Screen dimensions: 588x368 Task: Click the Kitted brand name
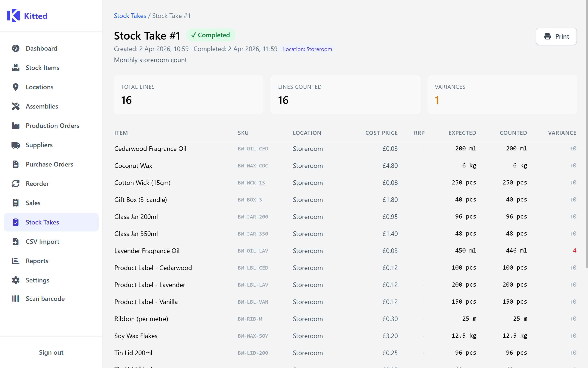click(36, 16)
